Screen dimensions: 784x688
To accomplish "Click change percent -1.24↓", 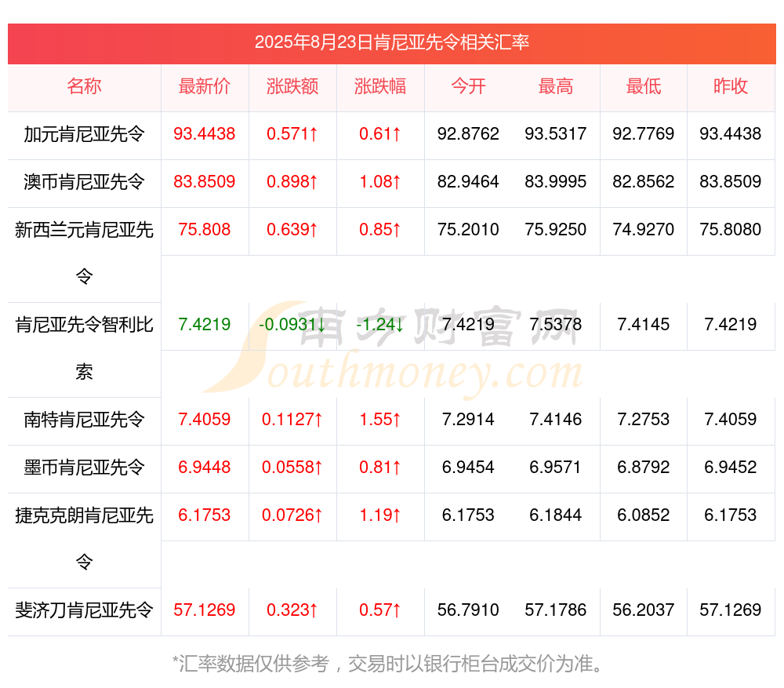I will pyautogui.click(x=380, y=324).
